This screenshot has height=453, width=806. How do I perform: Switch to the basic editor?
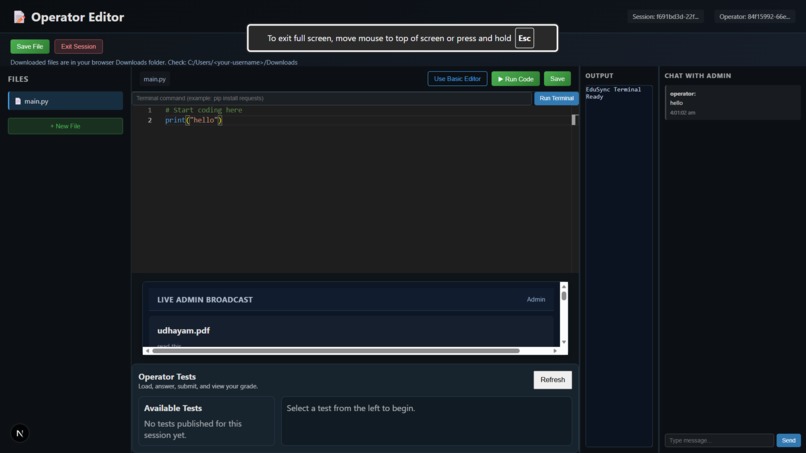(457, 79)
